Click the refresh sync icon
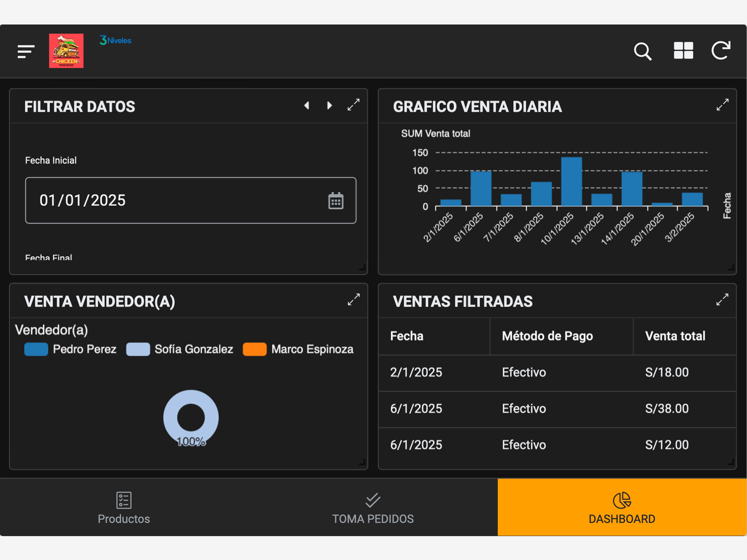Screen dimensions: 747x560 pos(721,51)
